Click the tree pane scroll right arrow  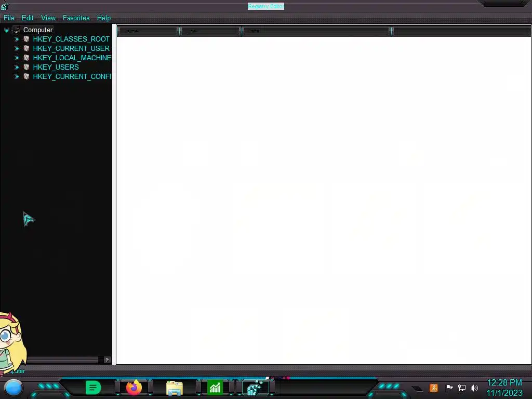[x=107, y=360]
